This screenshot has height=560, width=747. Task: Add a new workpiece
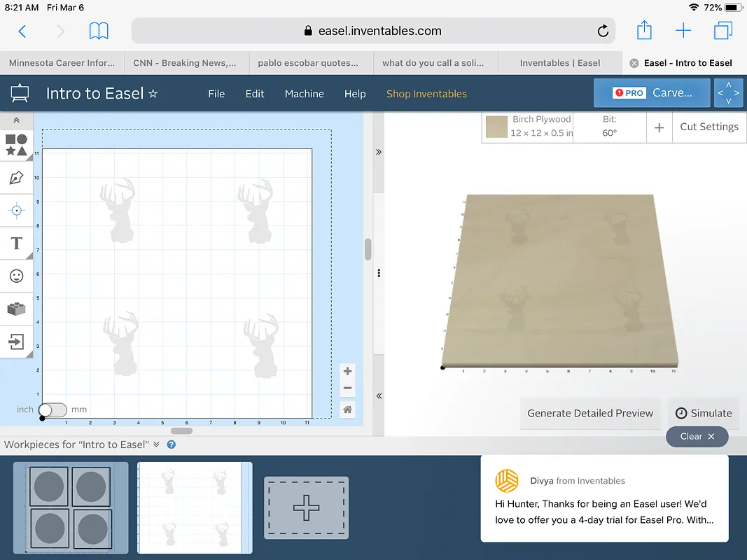tap(306, 507)
